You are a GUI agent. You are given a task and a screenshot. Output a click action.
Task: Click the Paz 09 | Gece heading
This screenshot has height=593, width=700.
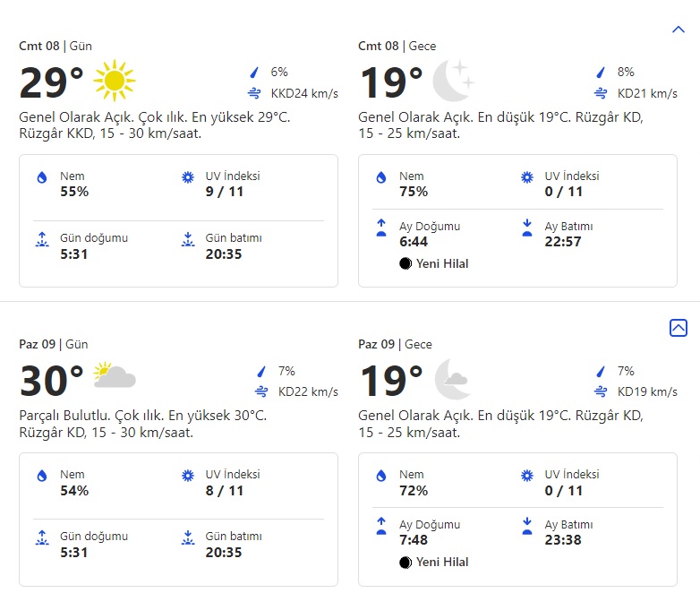[395, 344]
